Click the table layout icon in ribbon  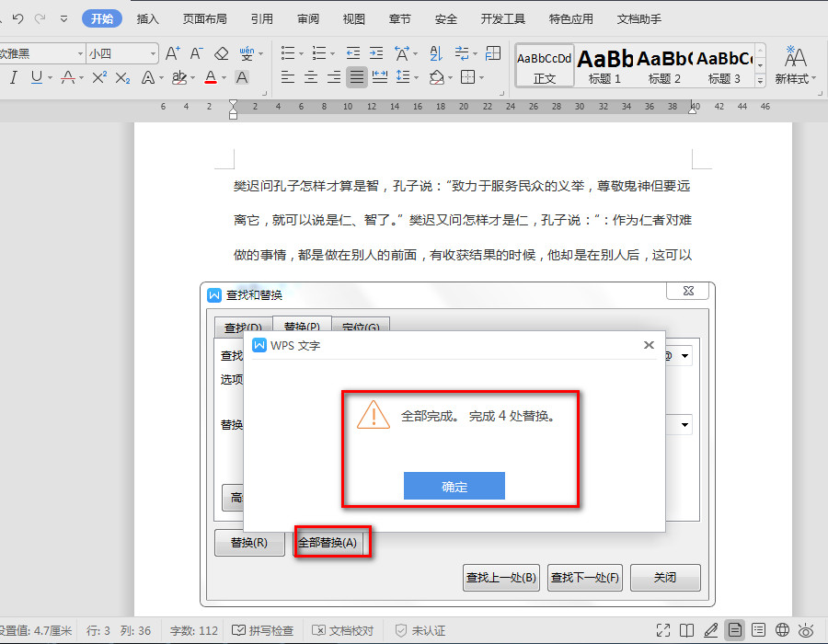[493, 53]
